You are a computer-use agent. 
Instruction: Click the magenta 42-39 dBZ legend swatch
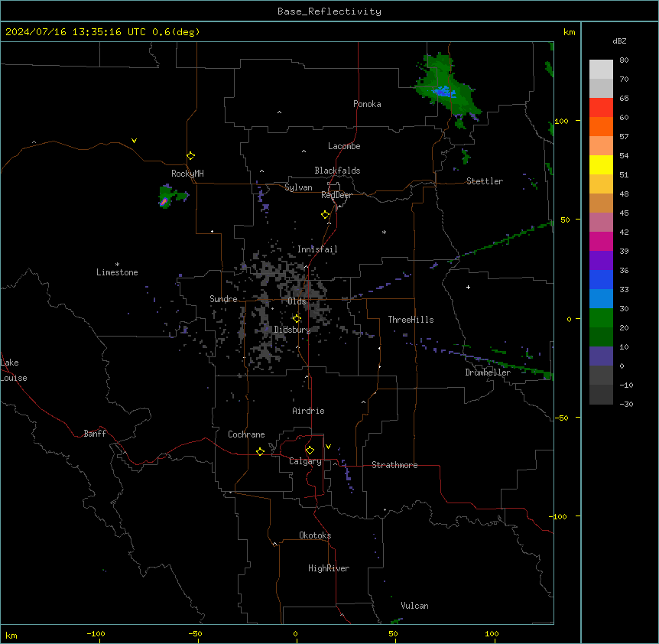tap(601, 241)
